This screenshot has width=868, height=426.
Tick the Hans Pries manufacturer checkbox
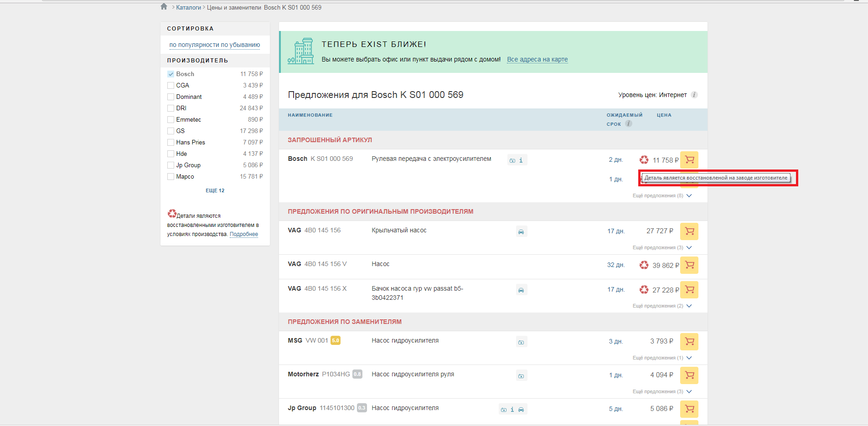(171, 142)
